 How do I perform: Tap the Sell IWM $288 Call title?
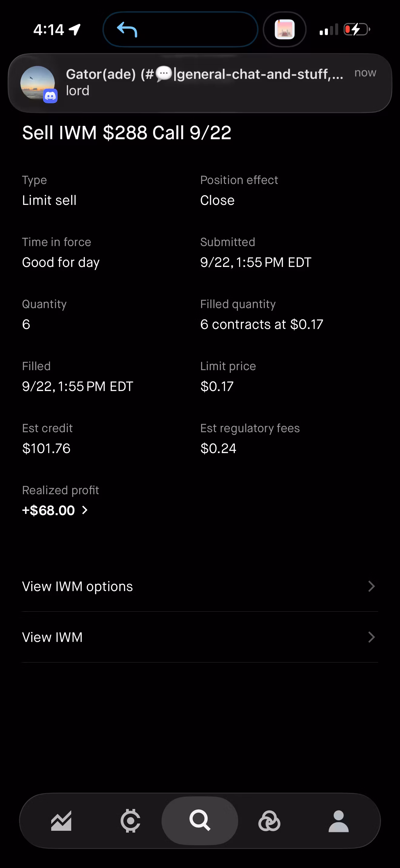coord(126,133)
